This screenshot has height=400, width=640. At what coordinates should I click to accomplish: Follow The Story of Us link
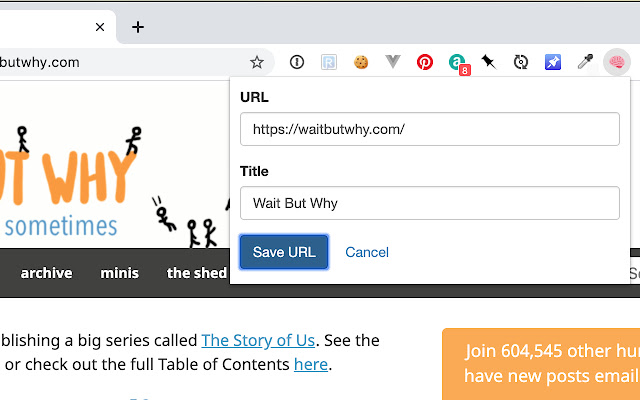coord(258,340)
